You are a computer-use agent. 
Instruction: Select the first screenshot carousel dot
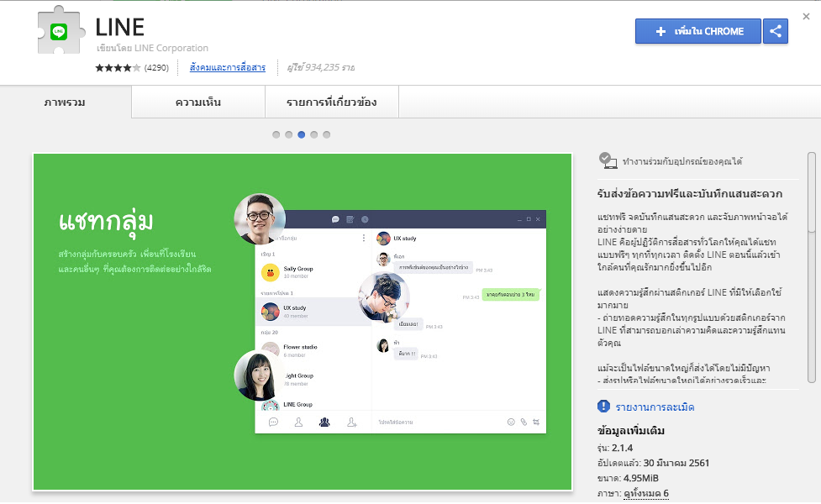click(276, 134)
